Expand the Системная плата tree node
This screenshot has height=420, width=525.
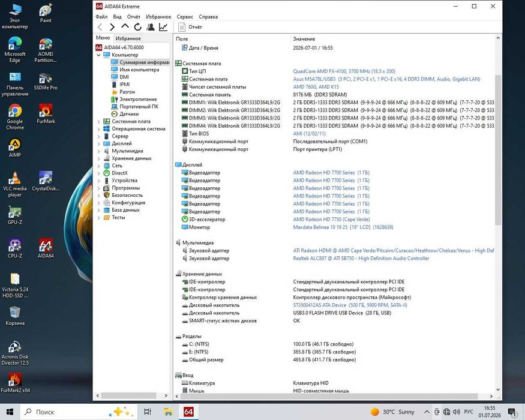[x=98, y=122]
